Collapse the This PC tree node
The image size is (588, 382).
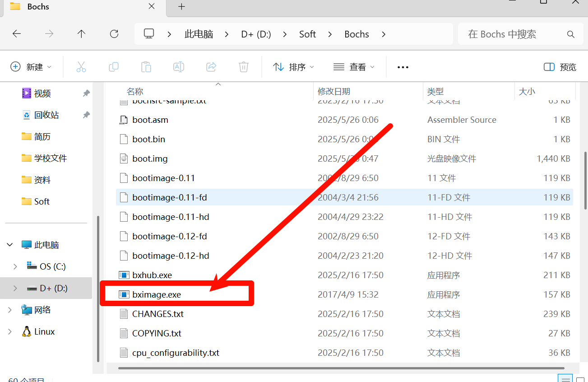click(10, 245)
